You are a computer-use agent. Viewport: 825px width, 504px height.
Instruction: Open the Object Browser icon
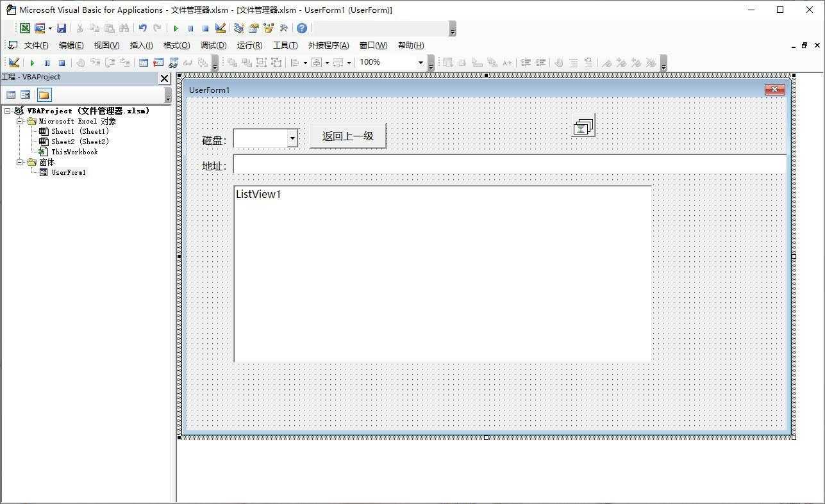(x=269, y=28)
